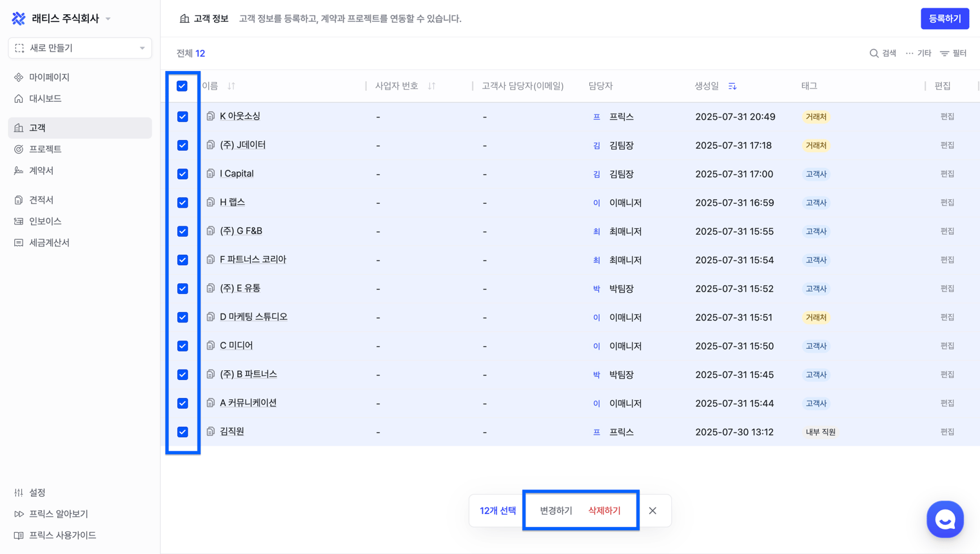Screen dimensions: 980x554
Task: Click the 거래처 tag in K 아웃소싱 row
Action: tap(816, 117)
